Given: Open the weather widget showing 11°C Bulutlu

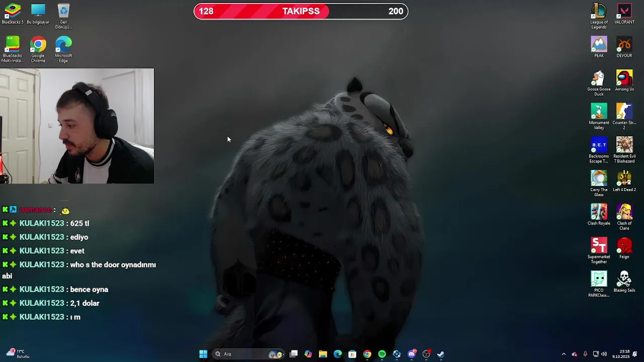Looking at the screenshot, I should tap(18, 354).
